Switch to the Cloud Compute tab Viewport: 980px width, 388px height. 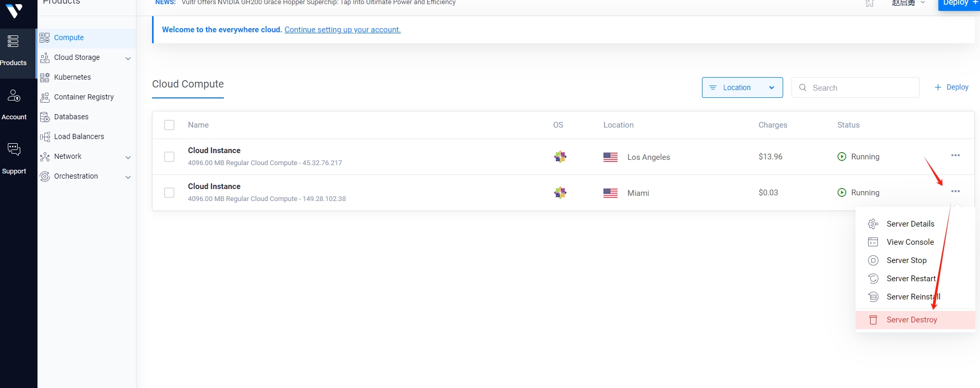(x=188, y=84)
